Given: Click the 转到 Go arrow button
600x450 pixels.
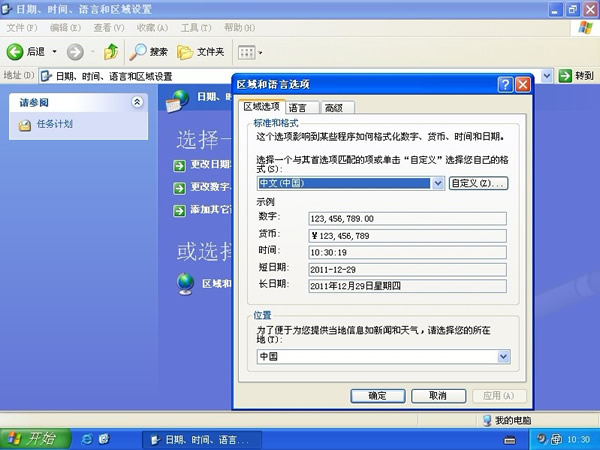Looking at the screenshot, I should click(576, 76).
